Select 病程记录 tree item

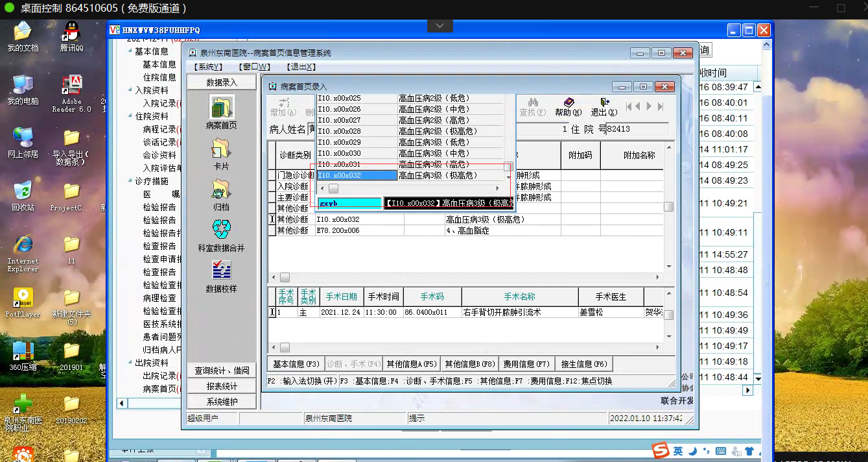159,129
